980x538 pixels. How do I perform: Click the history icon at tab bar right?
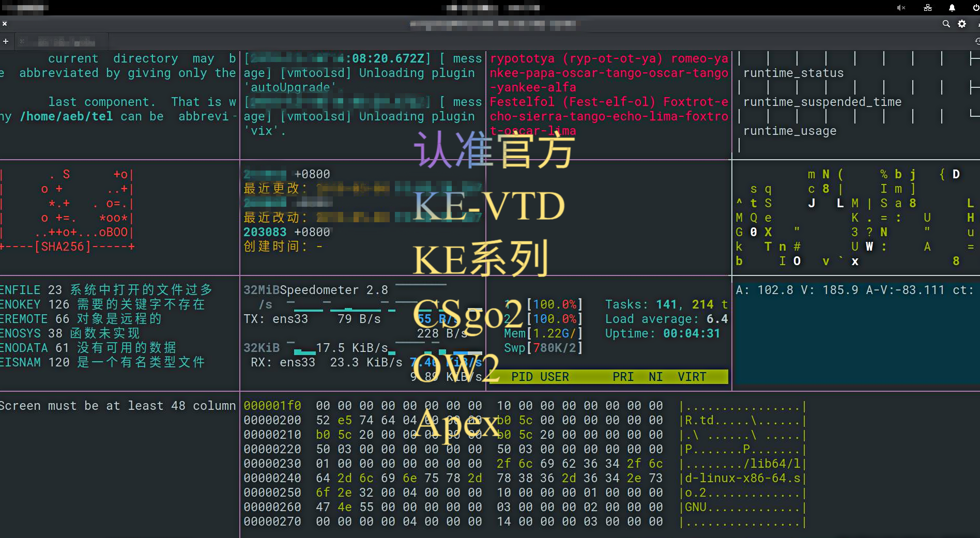tap(976, 41)
